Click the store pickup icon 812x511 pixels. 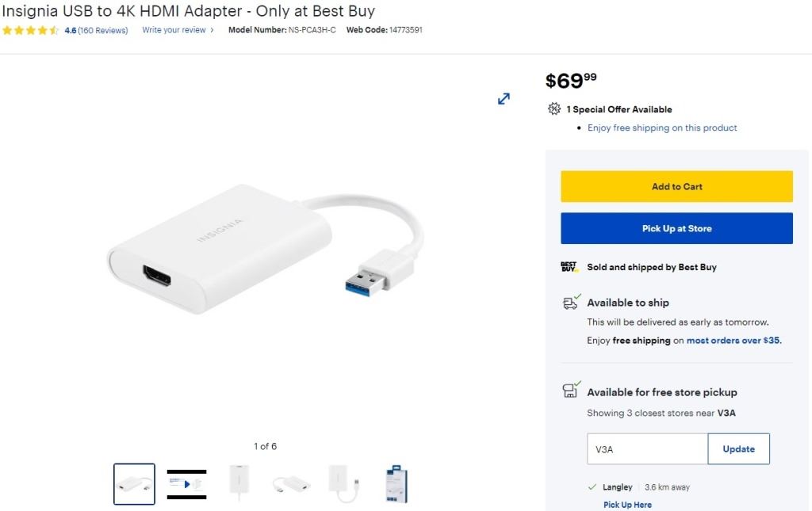click(x=570, y=391)
